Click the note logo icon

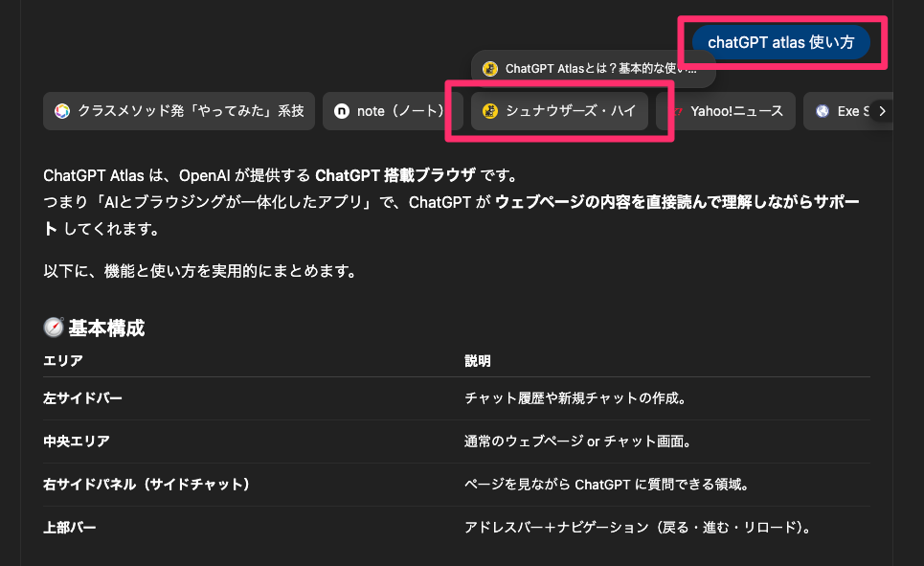tap(341, 111)
